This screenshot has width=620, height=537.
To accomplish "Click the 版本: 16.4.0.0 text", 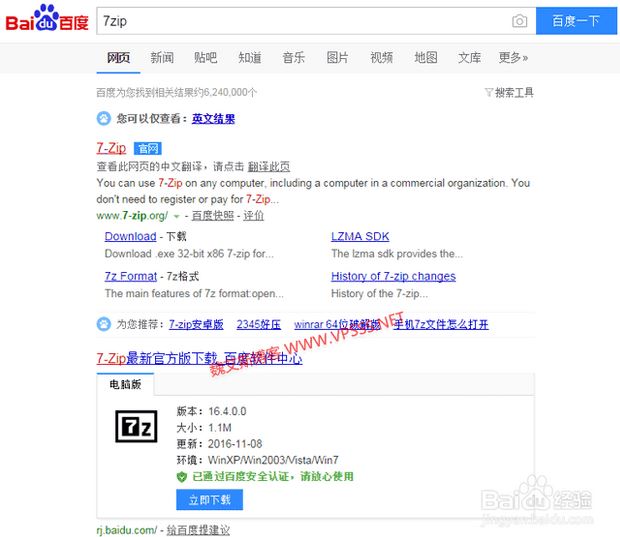I will pos(211,412).
